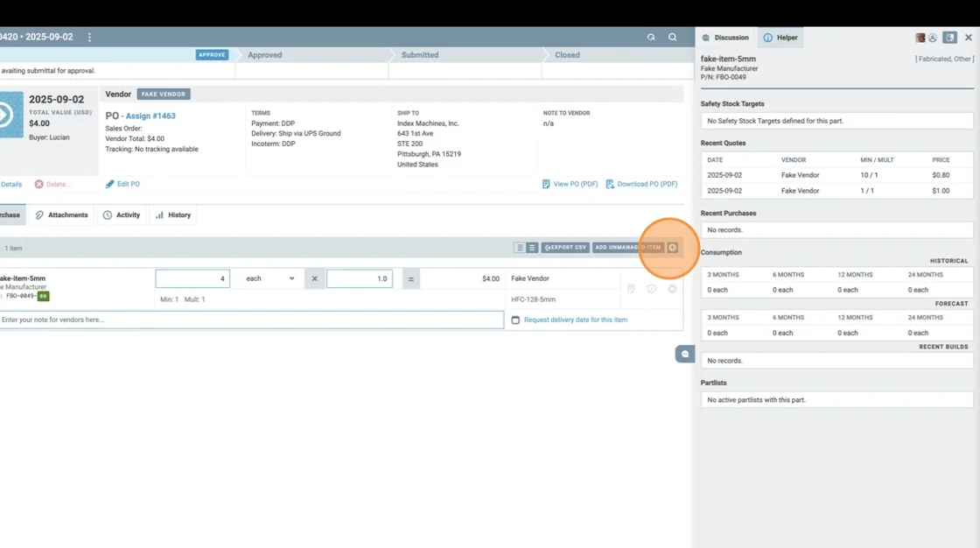Open the three-dot menu beside PO title
The width and height of the screenshot is (980, 548).
tap(89, 38)
